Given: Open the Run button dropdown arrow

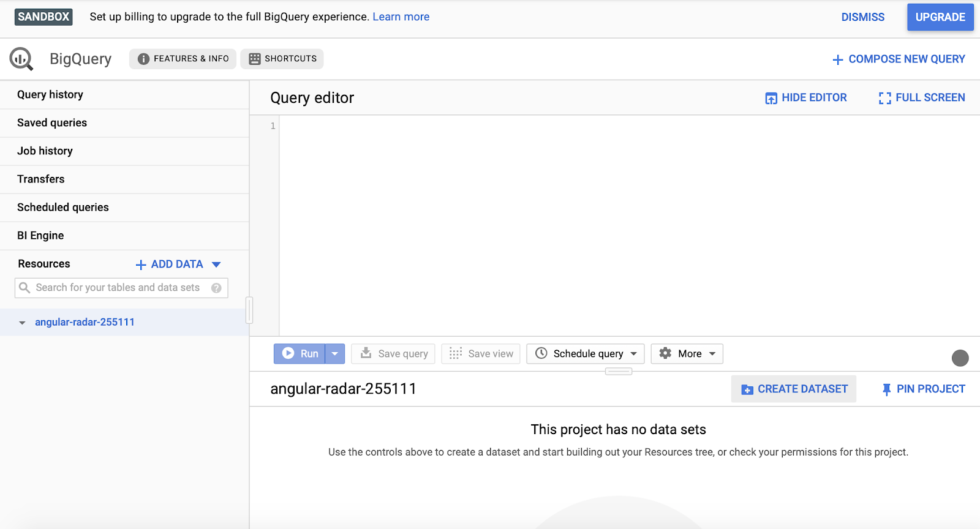Looking at the screenshot, I should [335, 354].
